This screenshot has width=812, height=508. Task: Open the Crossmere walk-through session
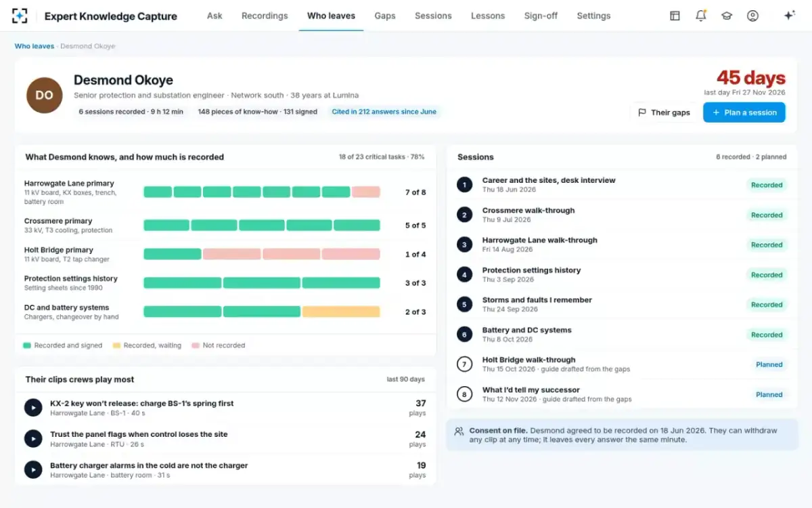[x=622, y=215]
